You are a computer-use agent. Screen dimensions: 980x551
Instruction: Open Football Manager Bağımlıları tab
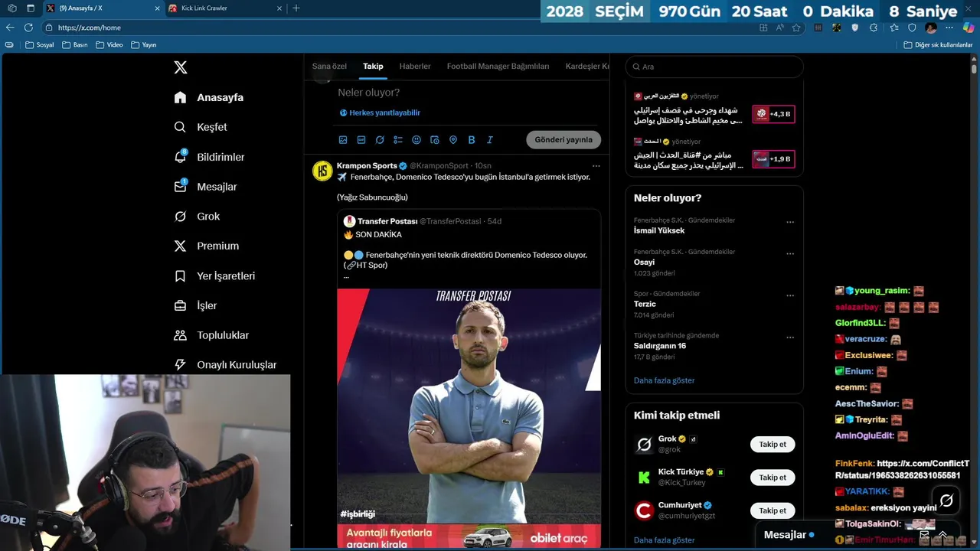[498, 67]
